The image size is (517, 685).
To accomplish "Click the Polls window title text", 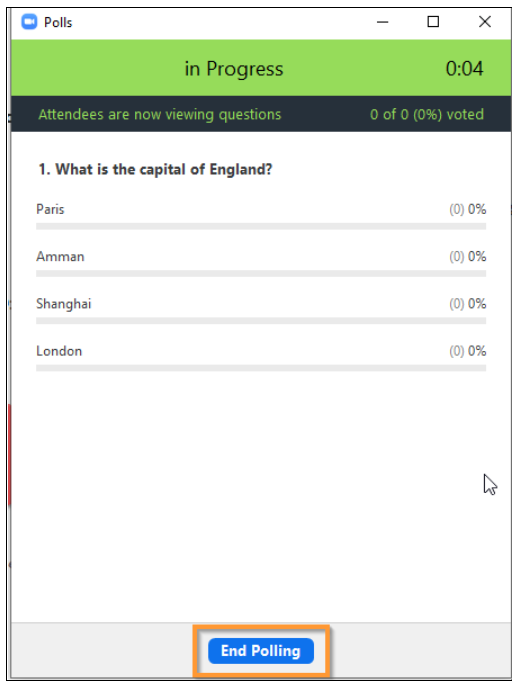I will (58, 22).
